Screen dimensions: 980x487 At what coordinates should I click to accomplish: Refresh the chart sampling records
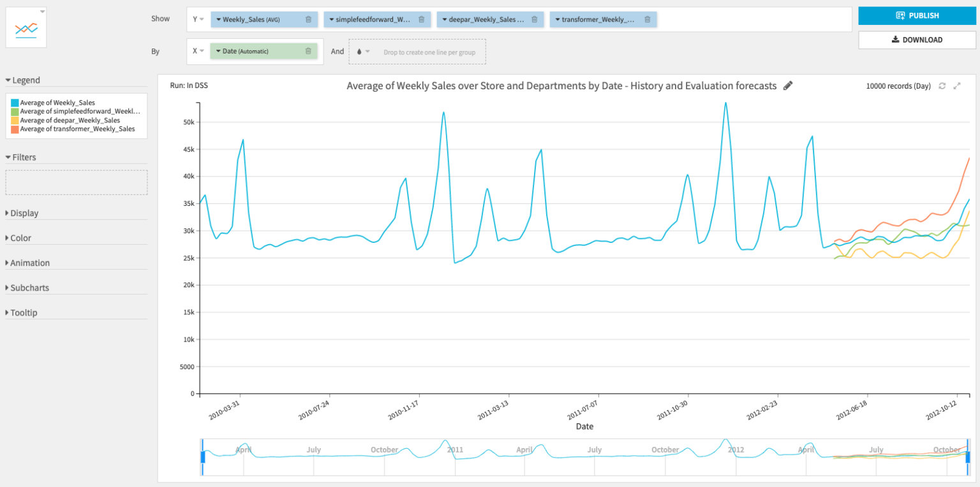click(942, 86)
